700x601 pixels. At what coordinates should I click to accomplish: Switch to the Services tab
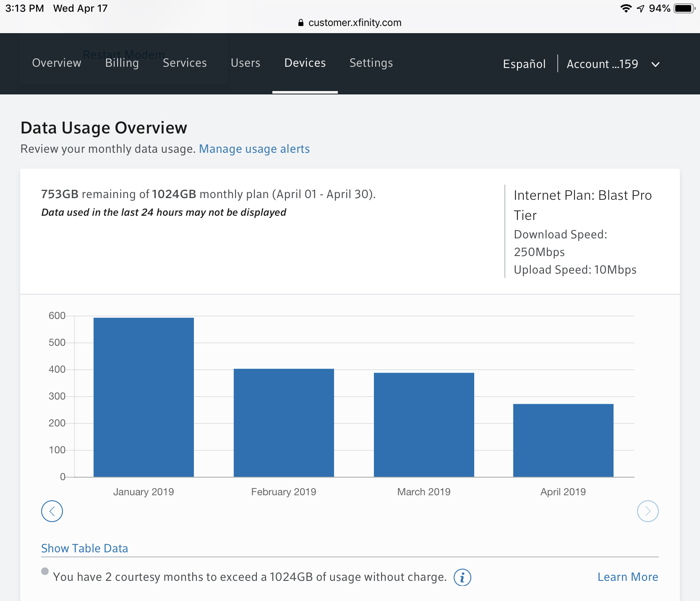click(x=185, y=63)
